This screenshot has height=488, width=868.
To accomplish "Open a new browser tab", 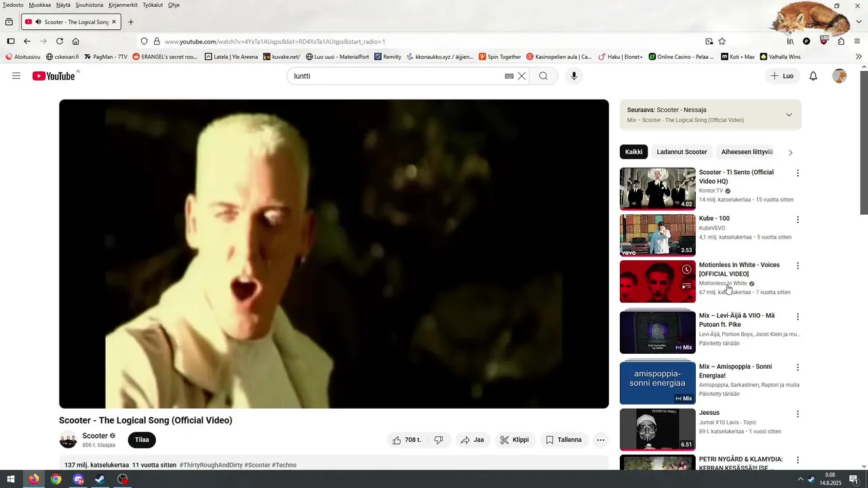I will (x=131, y=22).
